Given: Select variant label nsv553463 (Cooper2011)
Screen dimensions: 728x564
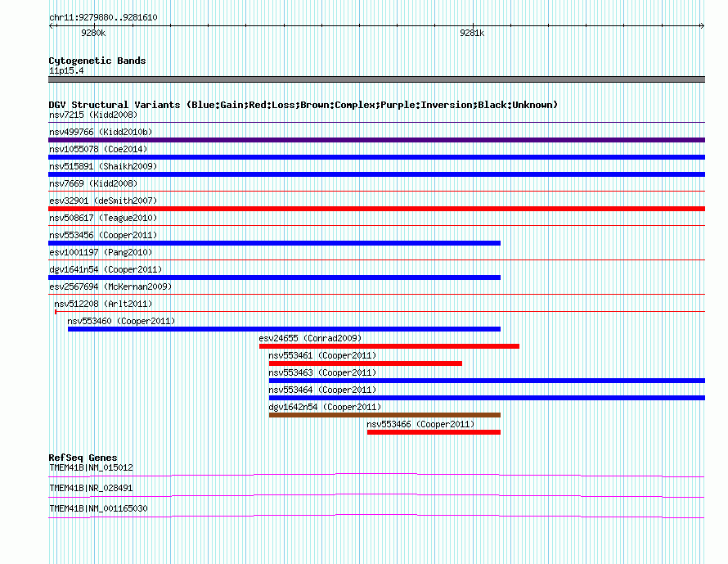Looking at the screenshot, I should 322,372.
